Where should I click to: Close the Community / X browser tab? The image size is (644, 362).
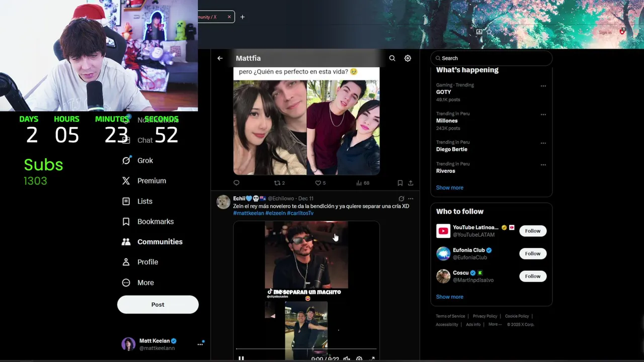pyautogui.click(x=229, y=17)
